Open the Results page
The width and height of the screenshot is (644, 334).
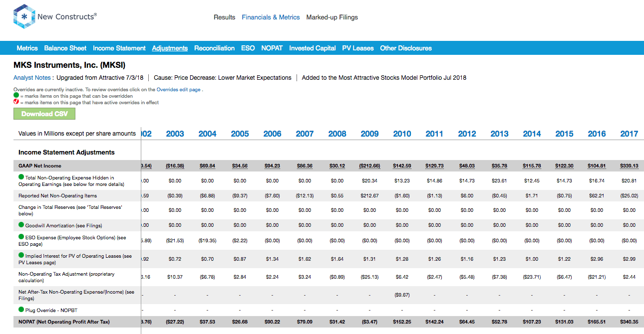pos(224,17)
